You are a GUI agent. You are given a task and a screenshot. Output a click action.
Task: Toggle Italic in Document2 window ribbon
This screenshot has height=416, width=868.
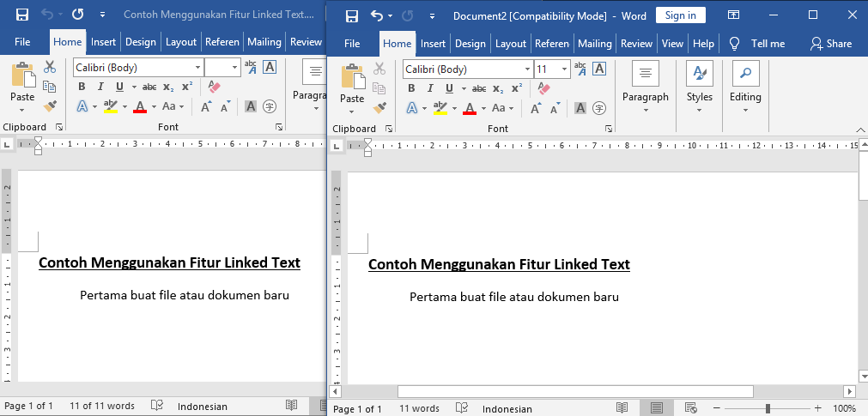coord(429,88)
